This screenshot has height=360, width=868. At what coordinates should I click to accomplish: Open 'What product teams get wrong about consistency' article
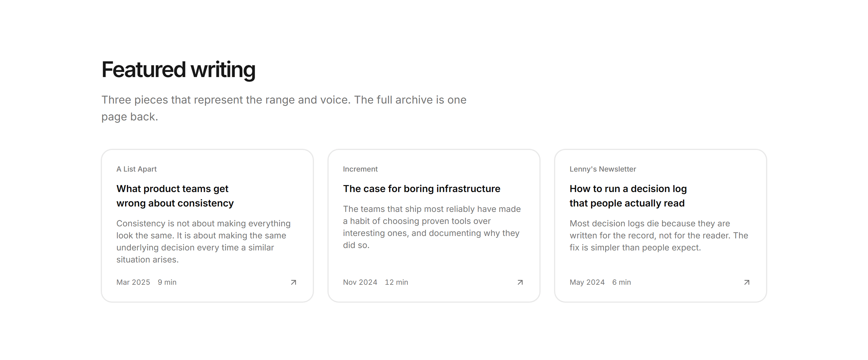point(175,196)
